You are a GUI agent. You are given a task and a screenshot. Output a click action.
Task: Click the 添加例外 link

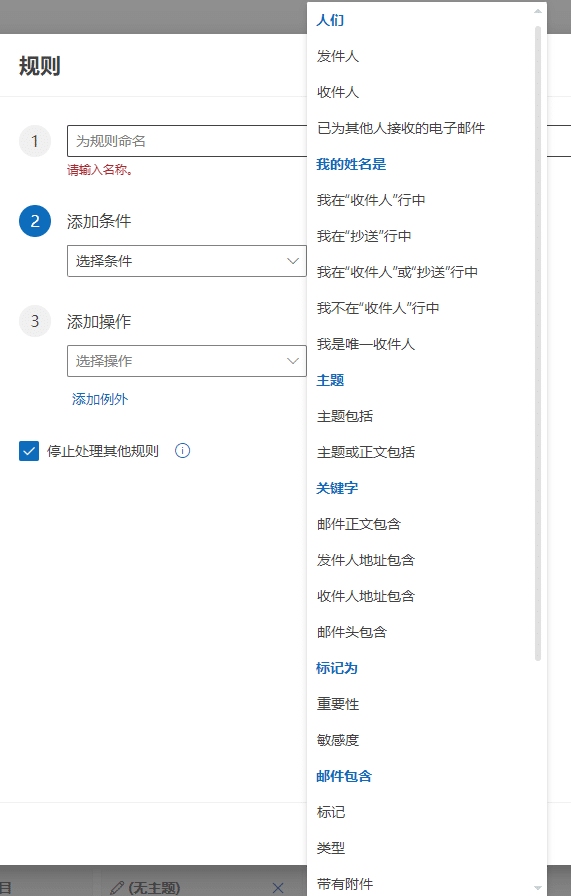100,399
